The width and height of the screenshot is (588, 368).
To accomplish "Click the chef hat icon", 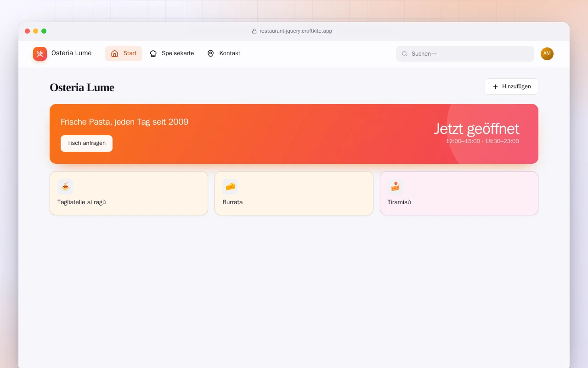I will [x=153, y=54].
